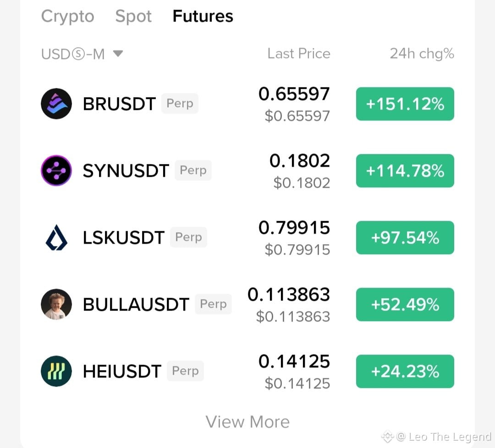Click the Binance watermark logo icon
This screenshot has width=495, height=448.
coord(387,437)
